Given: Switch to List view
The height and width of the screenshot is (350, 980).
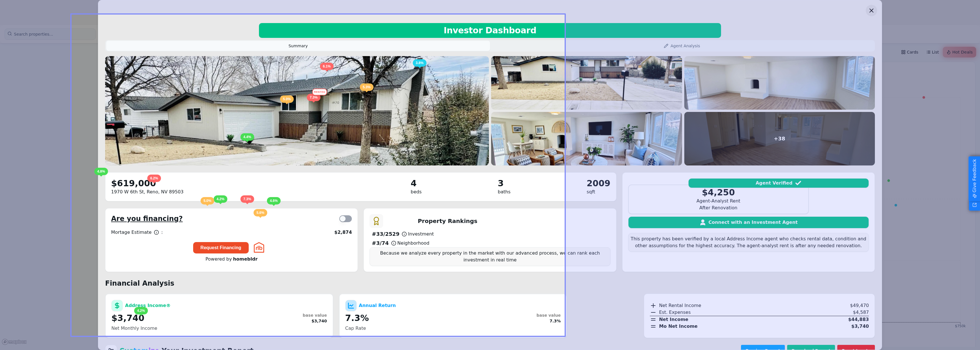Looking at the screenshot, I should point(932,52).
